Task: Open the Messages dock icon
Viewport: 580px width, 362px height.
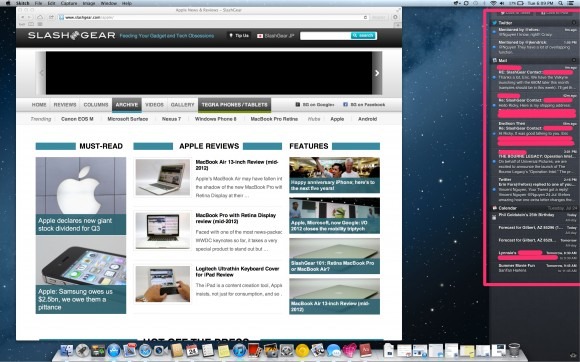Action: tap(333, 350)
